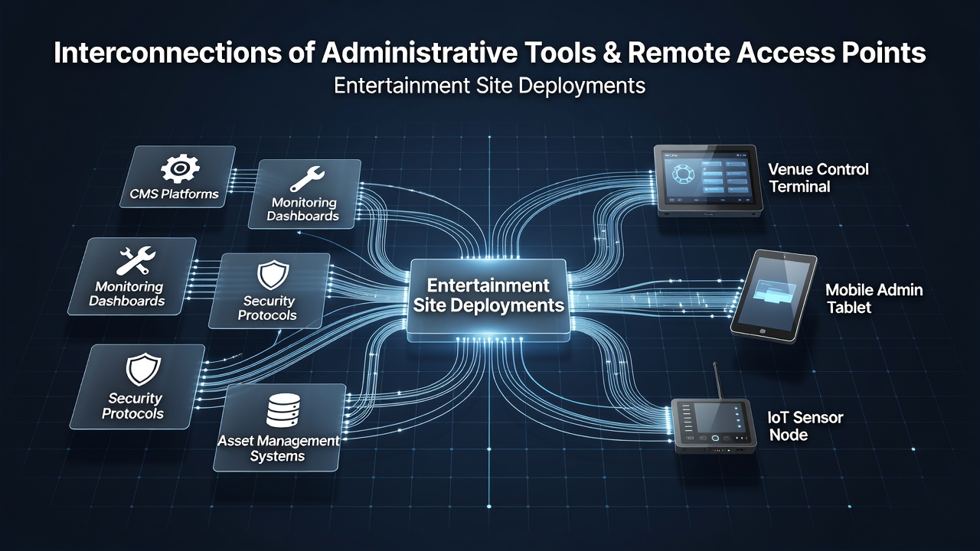The width and height of the screenshot is (980, 551).
Task: Click the IoT Sensor Node label
Action: (x=805, y=426)
